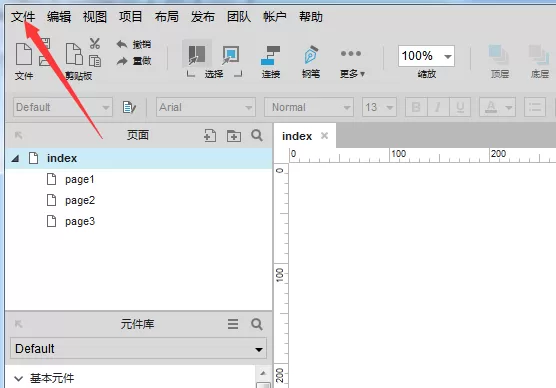This screenshot has height=388, width=556.
Task: Click the style manager icon
Action: [x=129, y=107]
